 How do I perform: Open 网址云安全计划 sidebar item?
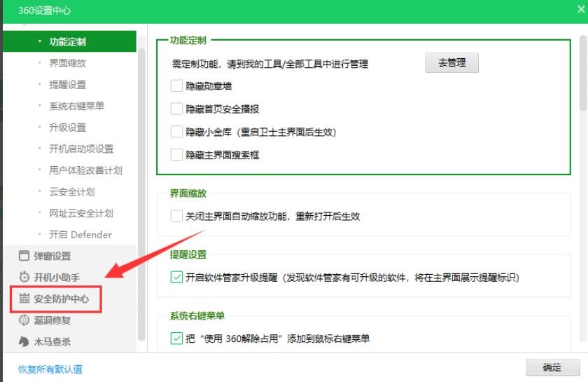coord(81,213)
